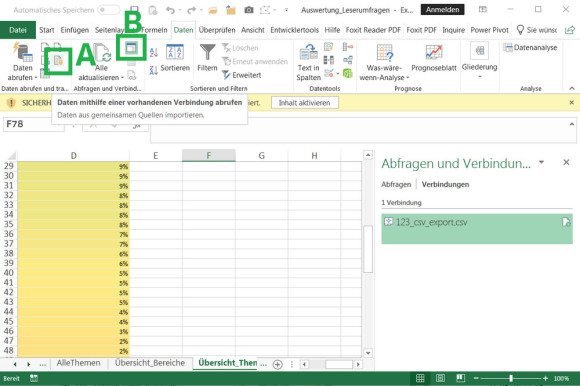Close the security warning bar
Screen dimensions: 580x386
(571, 102)
